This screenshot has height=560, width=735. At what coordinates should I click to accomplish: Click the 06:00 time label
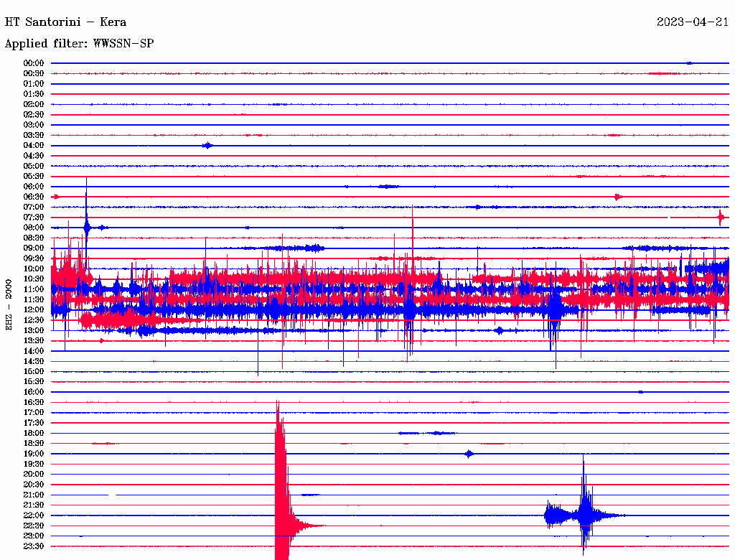tap(34, 187)
